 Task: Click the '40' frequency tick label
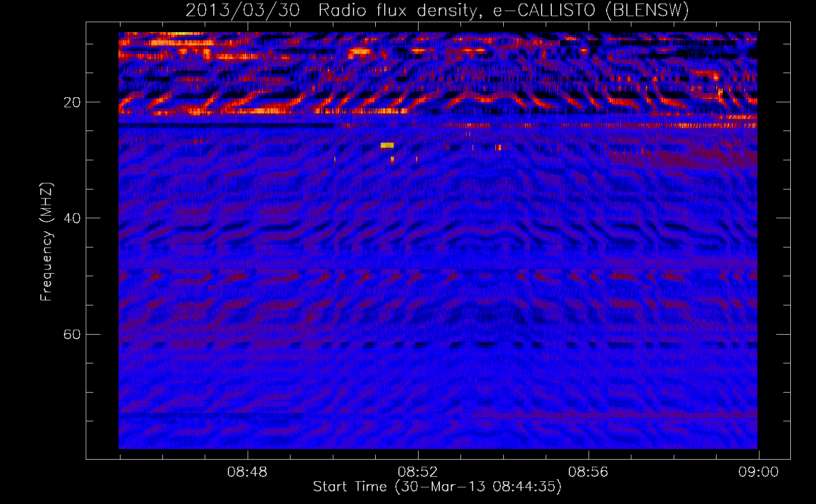tap(72, 218)
